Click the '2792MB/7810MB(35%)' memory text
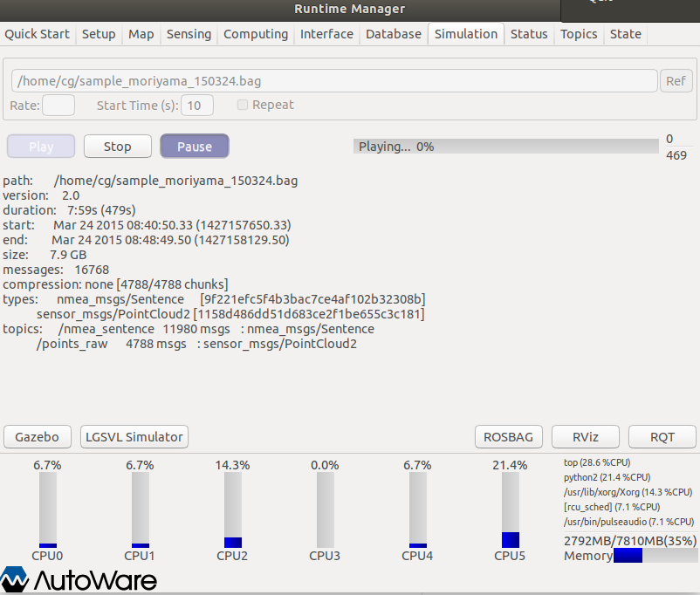This screenshot has width=700, height=595. [x=630, y=541]
